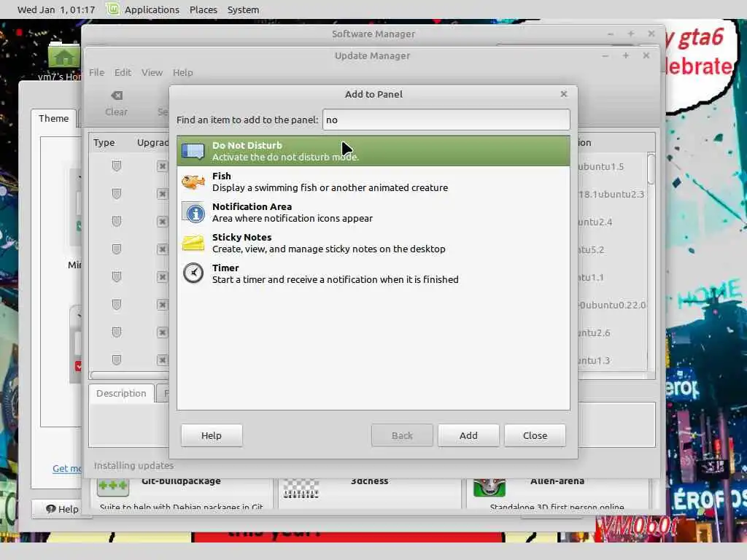Click shield icon in untu1.3 update row
The width and height of the screenshot is (747, 560).
116,359
